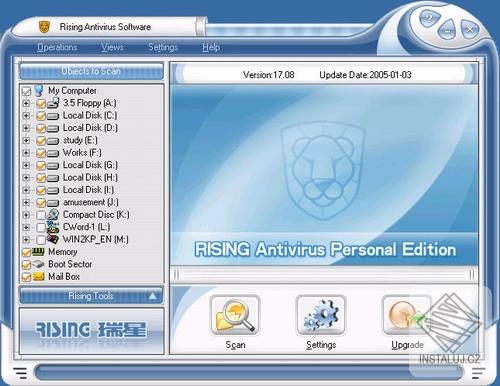Check the WIN2KP_EN (M:) checkbox
This screenshot has width=500, height=386.
click(41, 240)
